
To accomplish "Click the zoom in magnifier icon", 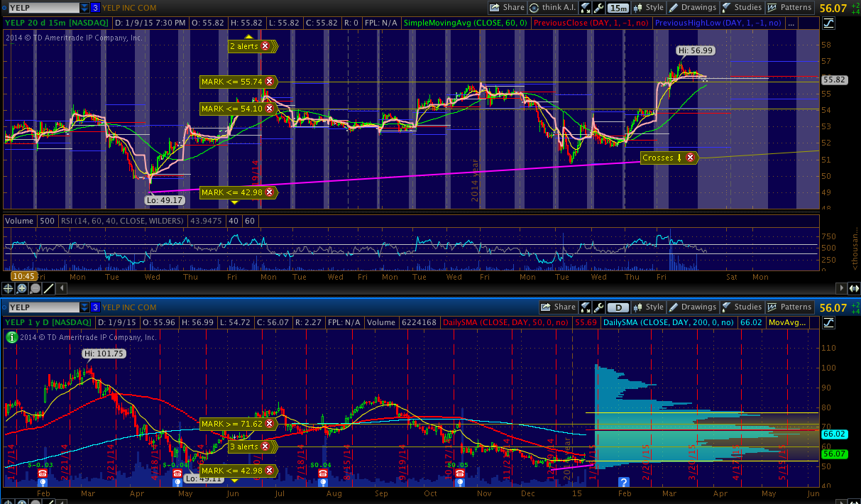I will [x=22, y=288].
